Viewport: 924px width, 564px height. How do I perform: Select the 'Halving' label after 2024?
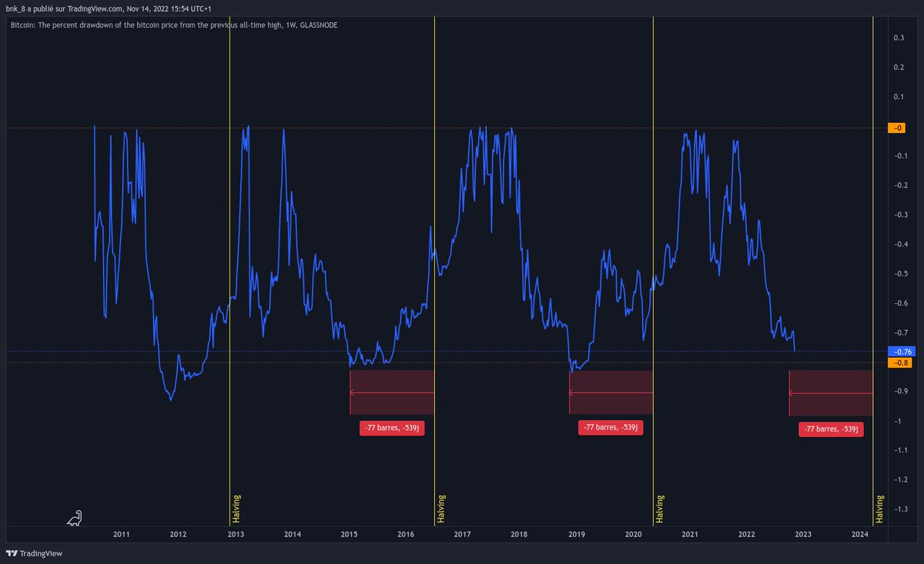tap(879, 509)
